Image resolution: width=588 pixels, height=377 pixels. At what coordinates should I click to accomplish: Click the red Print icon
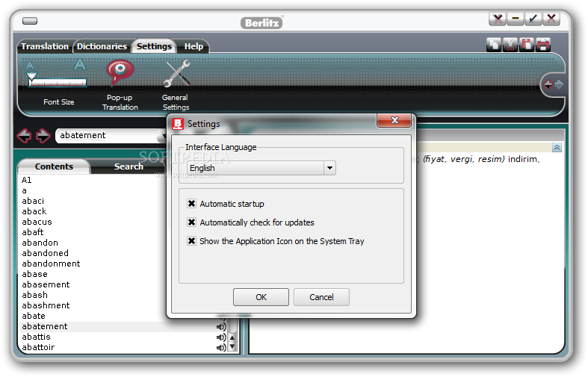click(543, 45)
